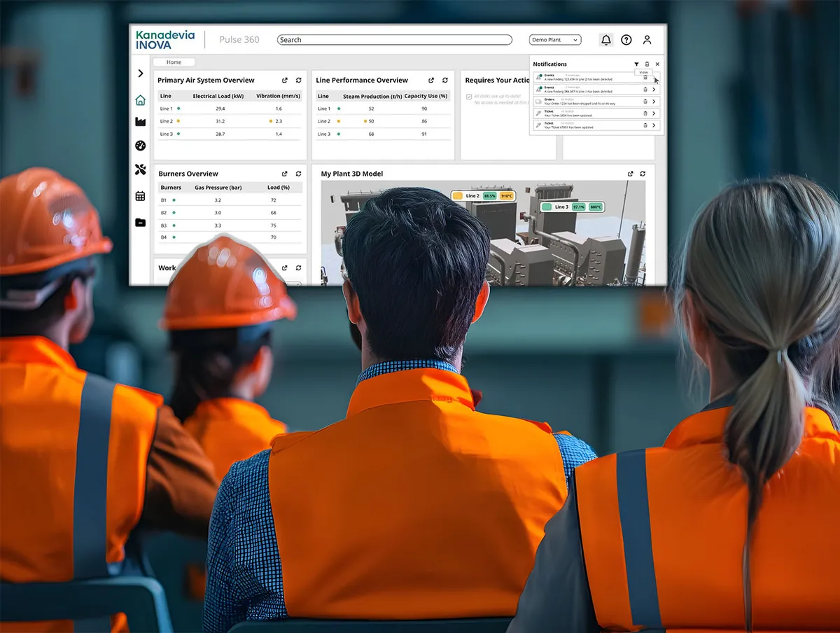This screenshot has width=840, height=633.
Task: Select the Line 3 label in 3D model
Action: (561, 207)
